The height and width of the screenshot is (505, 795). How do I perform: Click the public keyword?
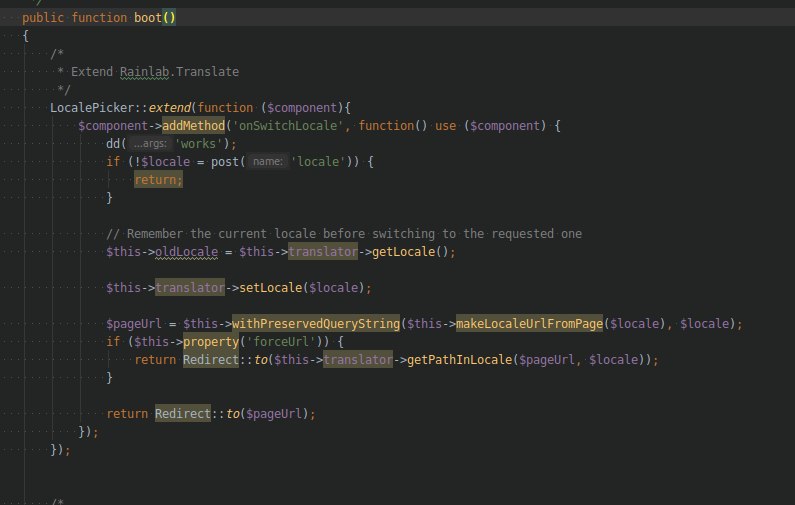[x=43, y=18]
